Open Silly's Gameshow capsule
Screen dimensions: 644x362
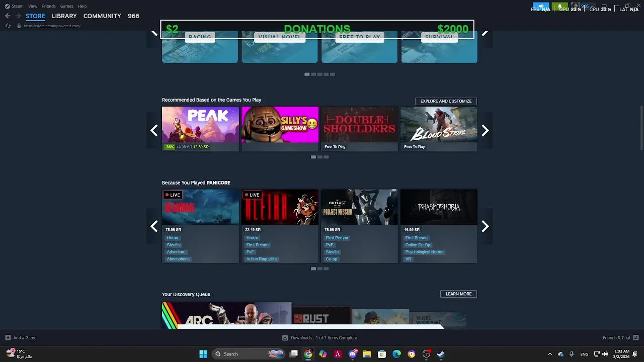(280, 129)
